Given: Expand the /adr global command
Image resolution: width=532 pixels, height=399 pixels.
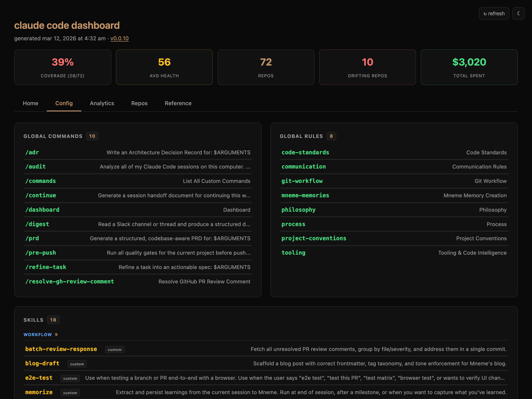Looking at the screenshot, I should (32, 152).
